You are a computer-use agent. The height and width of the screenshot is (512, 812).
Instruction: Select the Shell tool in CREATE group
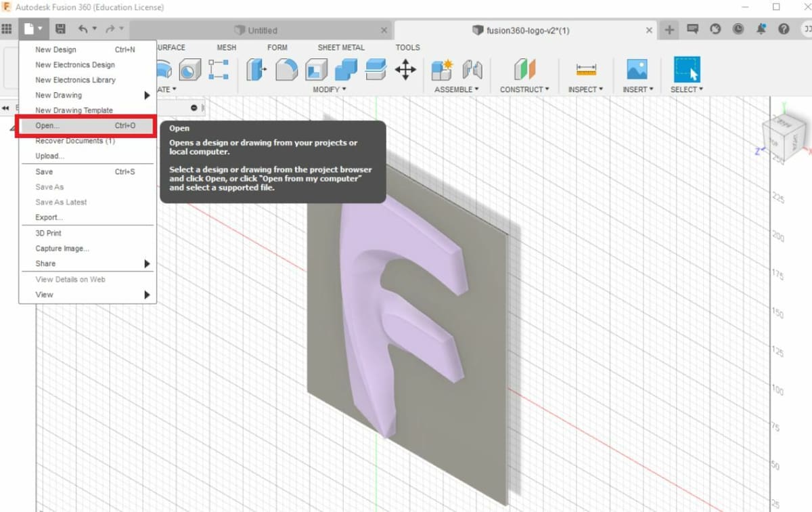[189, 69]
